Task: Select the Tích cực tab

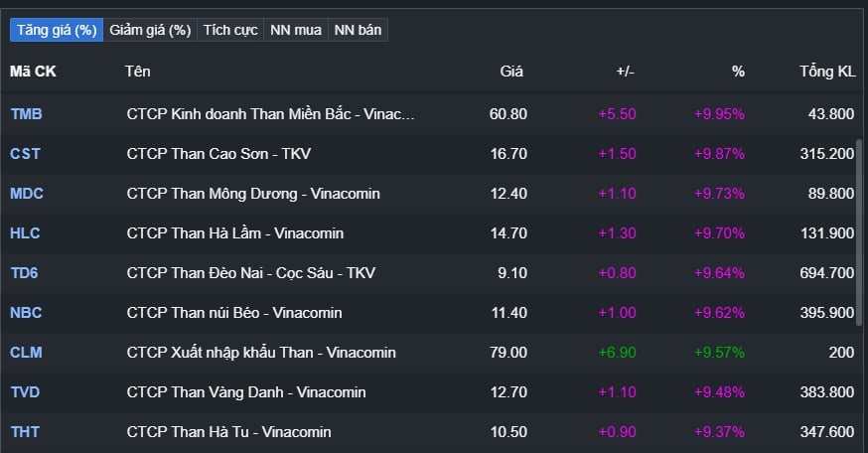Action: pyautogui.click(x=230, y=30)
